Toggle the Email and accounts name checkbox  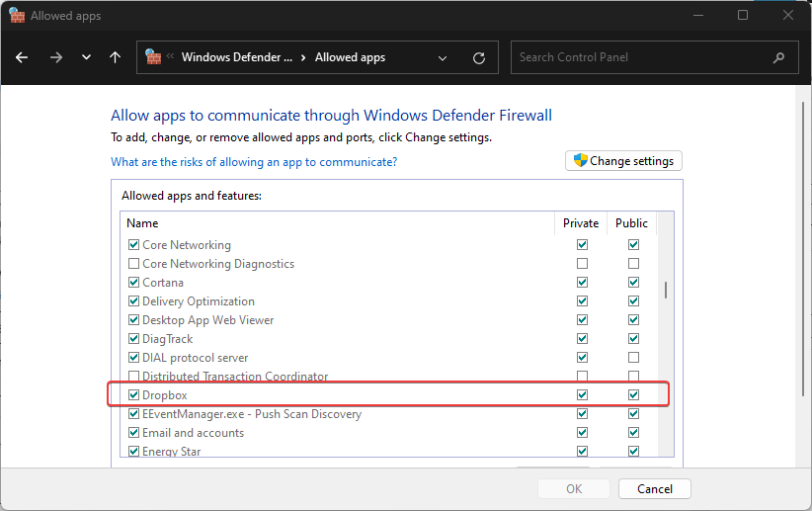click(x=133, y=432)
